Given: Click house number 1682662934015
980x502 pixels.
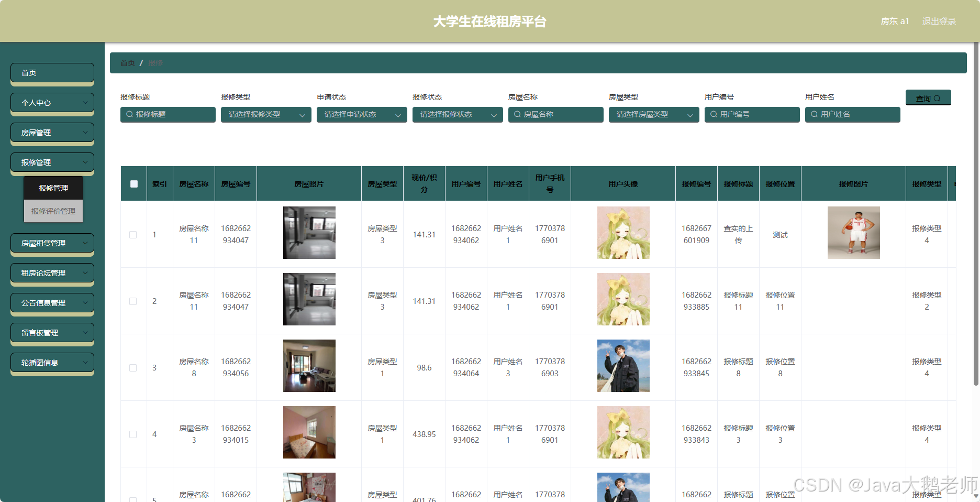Looking at the screenshot, I should click(x=236, y=434).
